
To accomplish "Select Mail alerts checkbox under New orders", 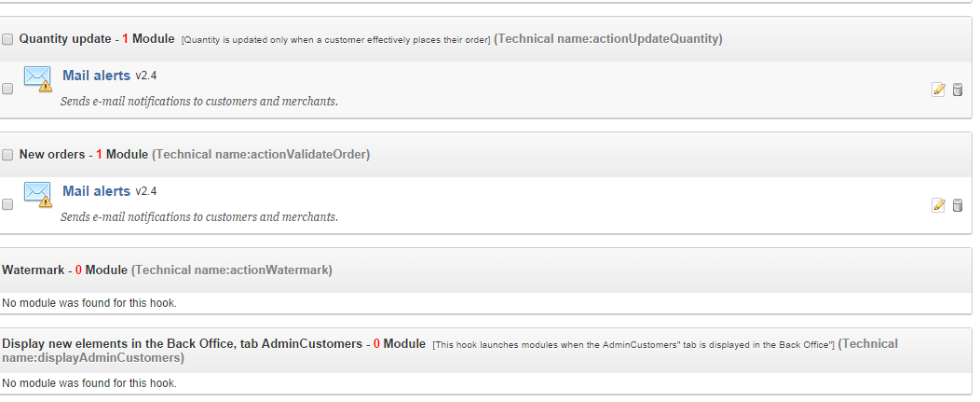I will pos(7,205).
